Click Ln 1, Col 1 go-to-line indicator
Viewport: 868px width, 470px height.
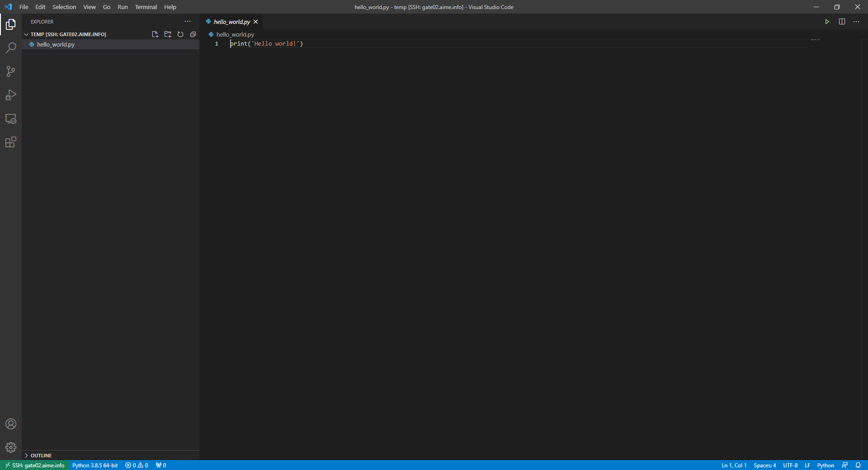[x=734, y=465]
